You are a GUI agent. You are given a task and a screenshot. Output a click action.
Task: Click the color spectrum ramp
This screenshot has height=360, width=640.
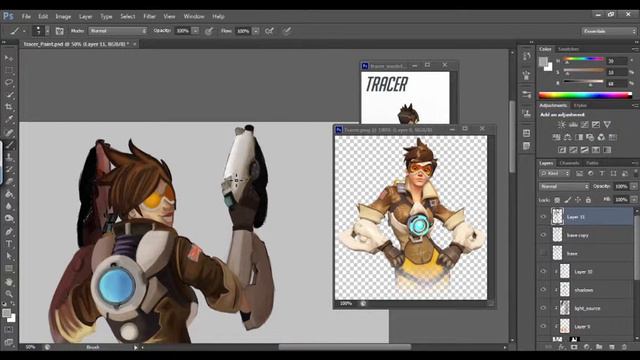pyautogui.click(x=585, y=96)
